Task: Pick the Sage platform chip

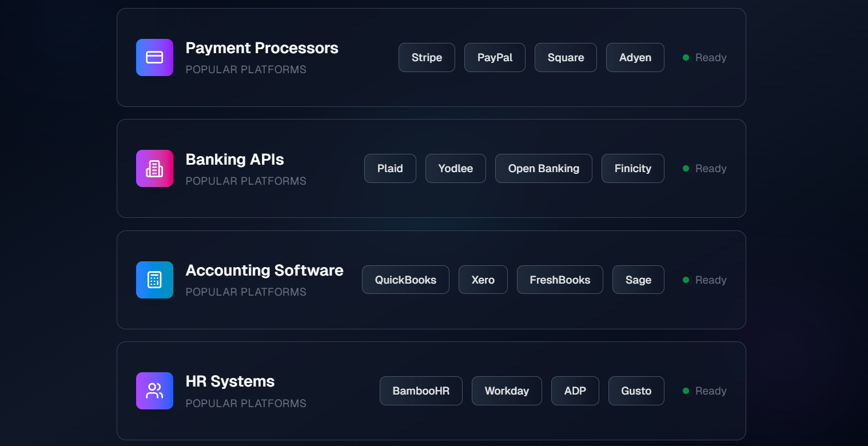Action: pyautogui.click(x=638, y=280)
